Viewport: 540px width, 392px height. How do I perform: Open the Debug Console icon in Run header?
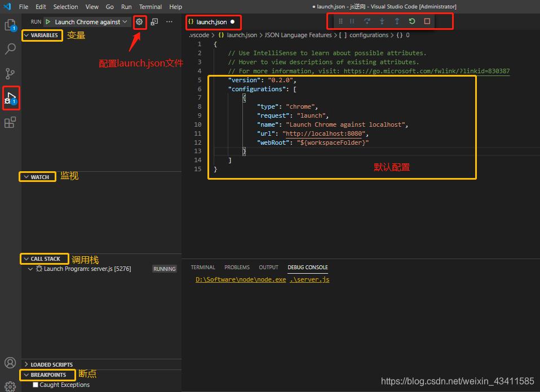154,21
